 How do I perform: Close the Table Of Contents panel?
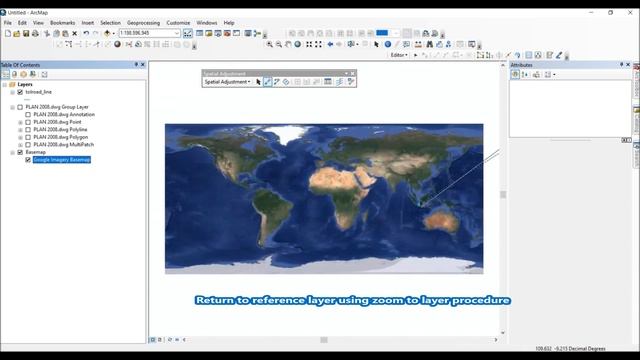click(x=143, y=64)
